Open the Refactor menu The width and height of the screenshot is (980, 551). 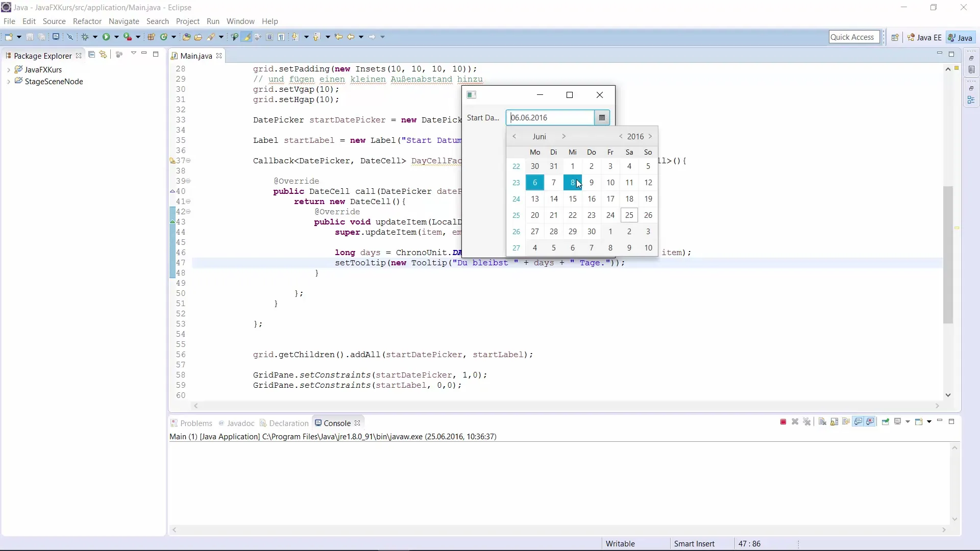pyautogui.click(x=87, y=21)
